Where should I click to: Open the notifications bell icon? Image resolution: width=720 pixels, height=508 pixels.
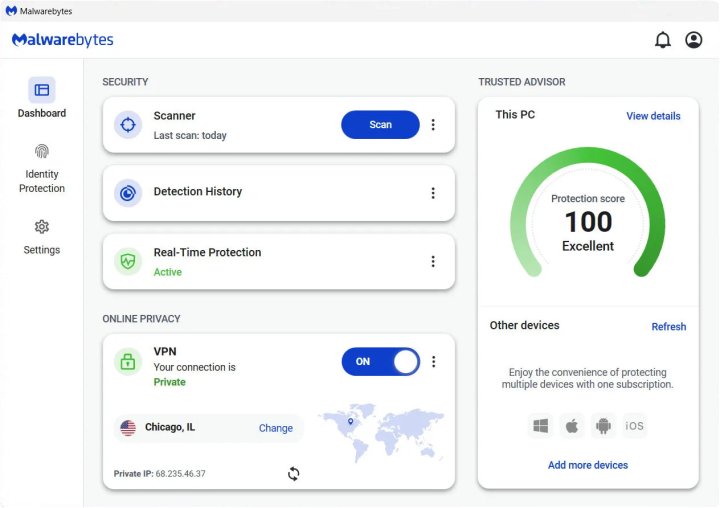(x=662, y=40)
